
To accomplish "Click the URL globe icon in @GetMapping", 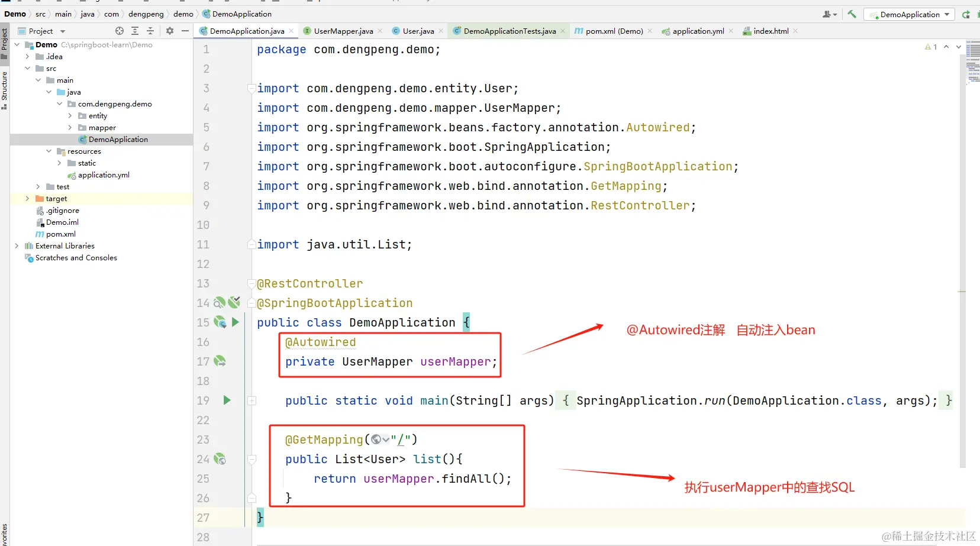I will click(x=376, y=440).
